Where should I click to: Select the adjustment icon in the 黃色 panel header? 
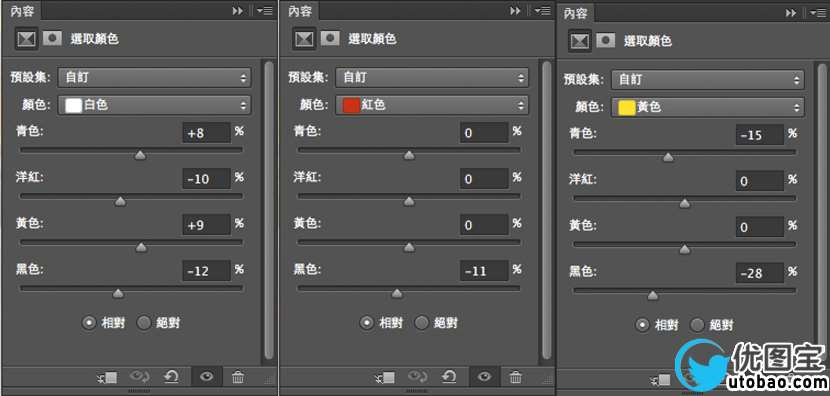coord(580,41)
